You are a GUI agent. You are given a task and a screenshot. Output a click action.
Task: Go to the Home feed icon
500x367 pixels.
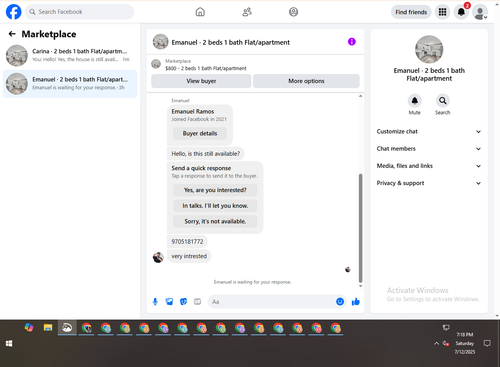point(200,12)
